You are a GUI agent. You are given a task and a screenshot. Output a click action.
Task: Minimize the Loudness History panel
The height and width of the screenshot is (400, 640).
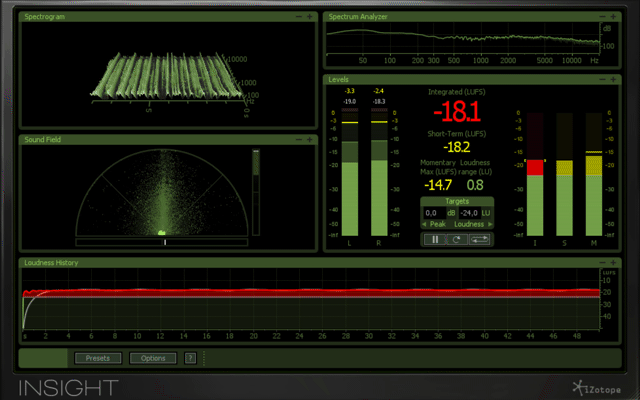tap(599, 263)
